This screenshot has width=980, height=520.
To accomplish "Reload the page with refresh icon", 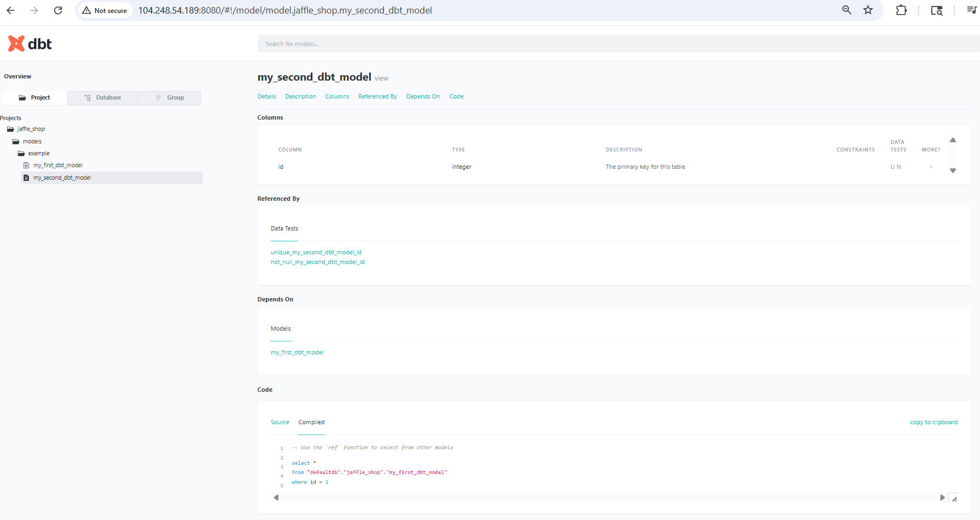I will pyautogui.click(x=58, y=10).
